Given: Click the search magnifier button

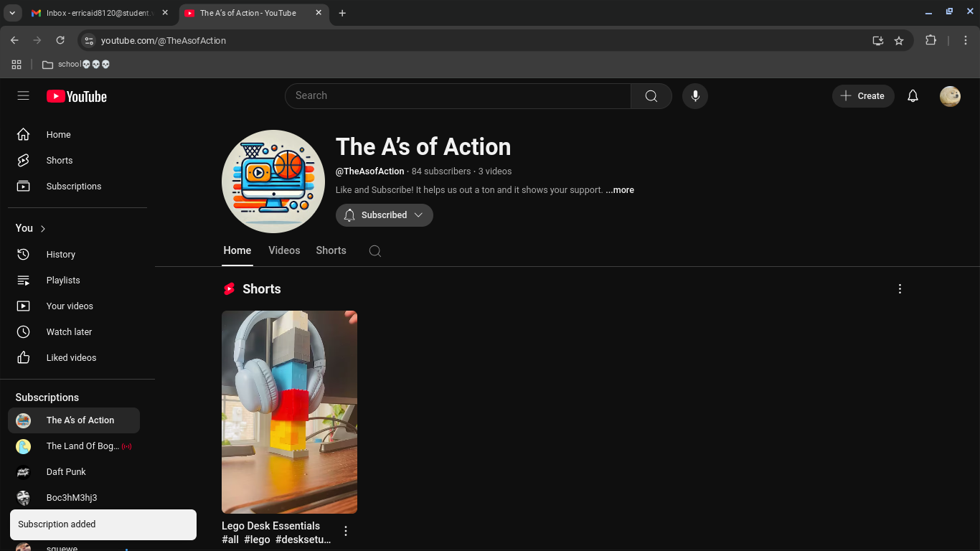Looking at the screenshot, I should click(651, 96).
